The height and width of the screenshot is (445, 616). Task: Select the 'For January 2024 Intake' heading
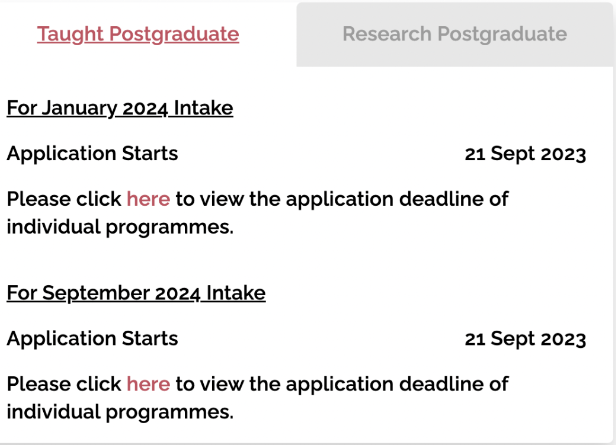(120, 108)
